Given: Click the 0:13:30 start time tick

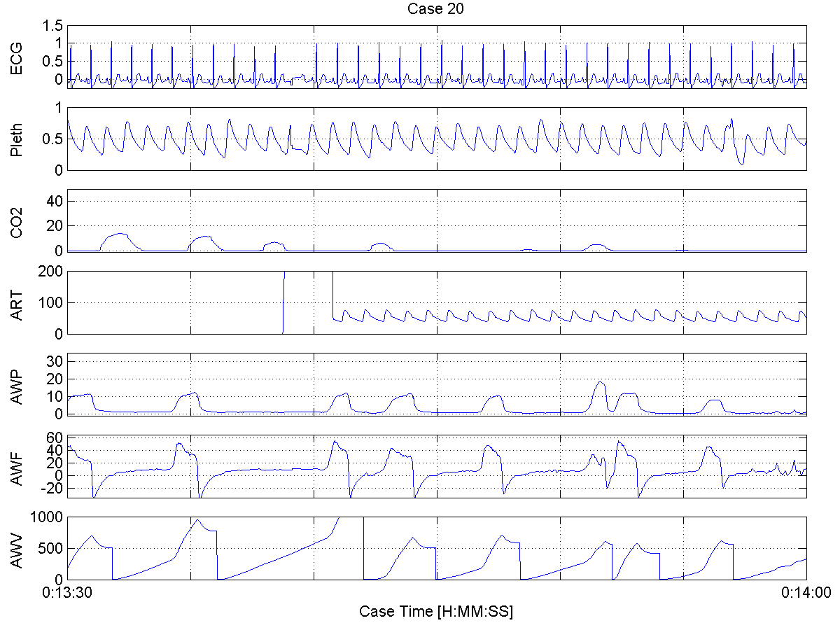Looking at the screenshot, I should (x=67, y=592).
